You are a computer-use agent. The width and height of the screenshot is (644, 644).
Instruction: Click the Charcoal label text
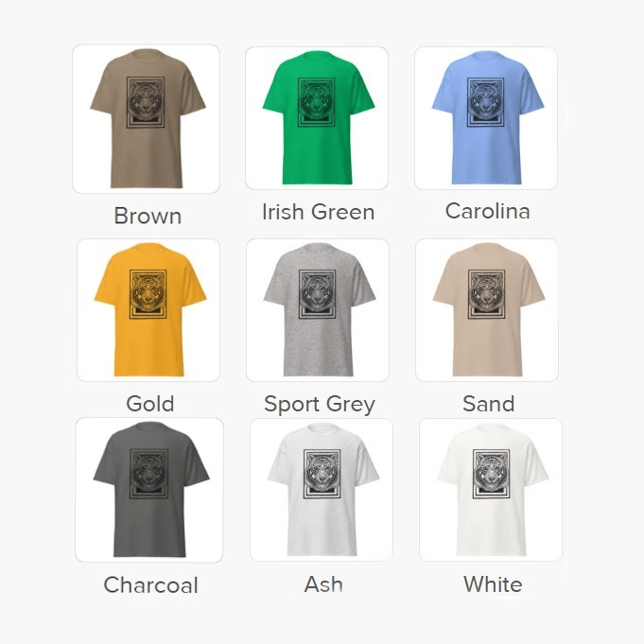(150, 584)
